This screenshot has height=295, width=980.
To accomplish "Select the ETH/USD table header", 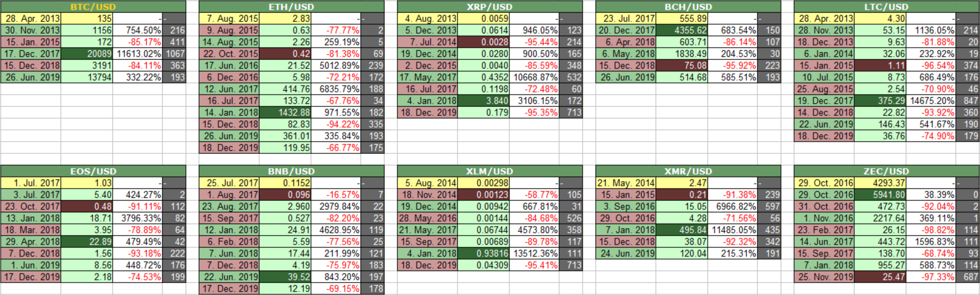I will click(291, 7).
